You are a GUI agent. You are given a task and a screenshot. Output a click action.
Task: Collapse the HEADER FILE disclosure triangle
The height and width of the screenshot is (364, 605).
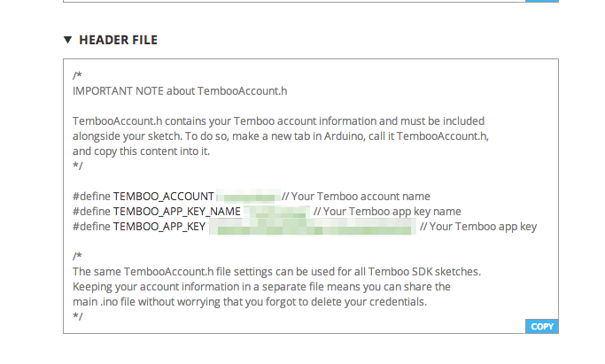tap(68, 40)
